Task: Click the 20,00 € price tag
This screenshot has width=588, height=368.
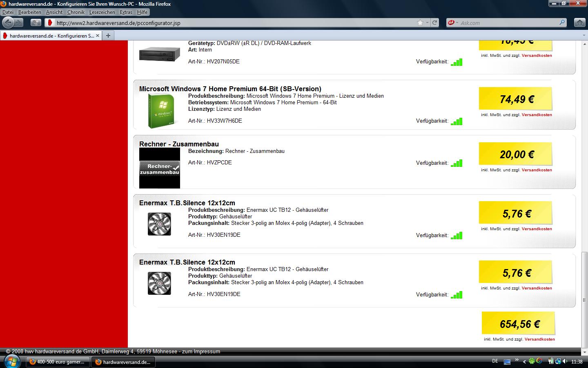Action: (x=515, y=154)
